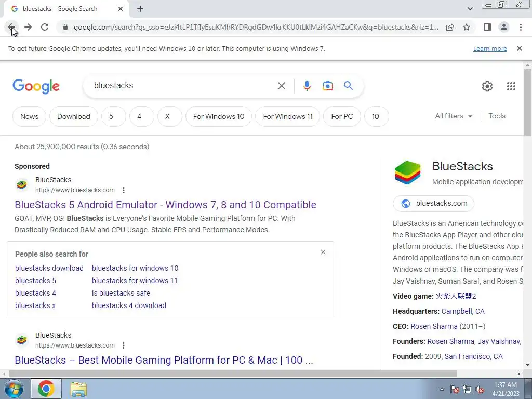Image resolution: width=532 pixels, height=399 pixels.
Task: Open CEO Rosen Sharma link
Action: [434, 326]
